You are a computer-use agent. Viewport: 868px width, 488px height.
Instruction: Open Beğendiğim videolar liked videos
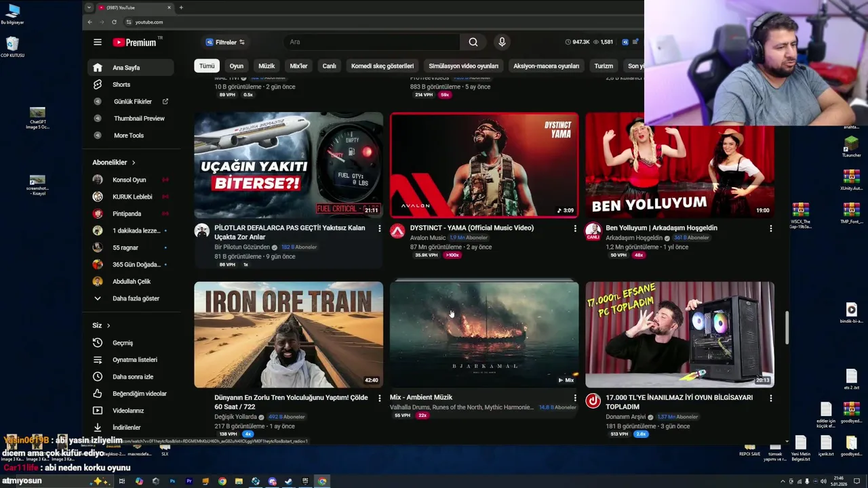pyautogui.click(x=131, y=394)
